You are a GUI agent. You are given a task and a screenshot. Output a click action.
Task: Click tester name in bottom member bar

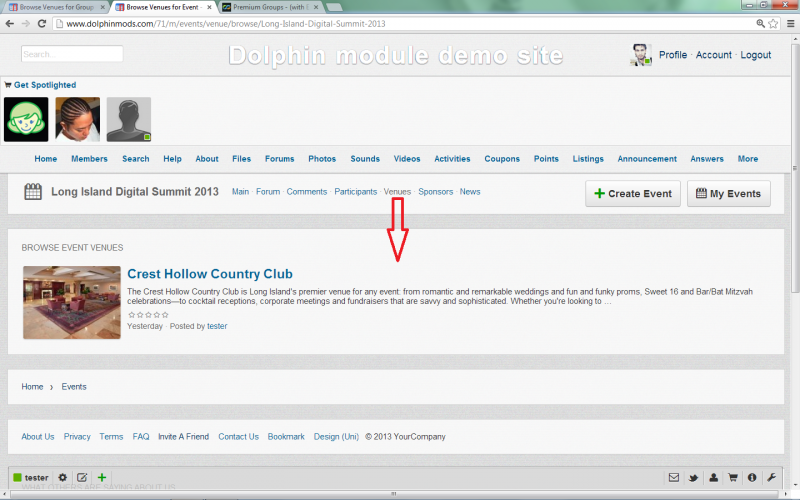tap(36, 478)
